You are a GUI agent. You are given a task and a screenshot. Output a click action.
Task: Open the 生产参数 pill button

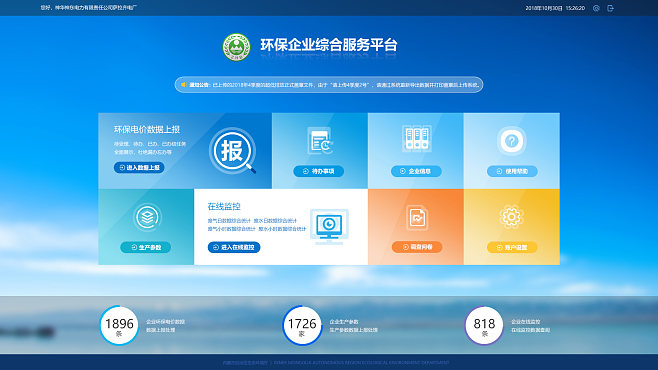[x=145, y=247]
